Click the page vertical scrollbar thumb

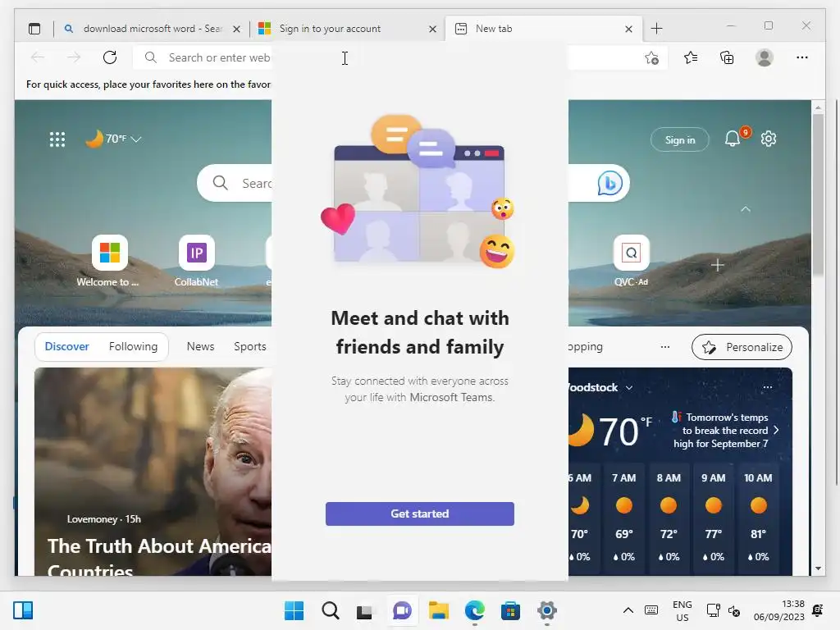818,195
